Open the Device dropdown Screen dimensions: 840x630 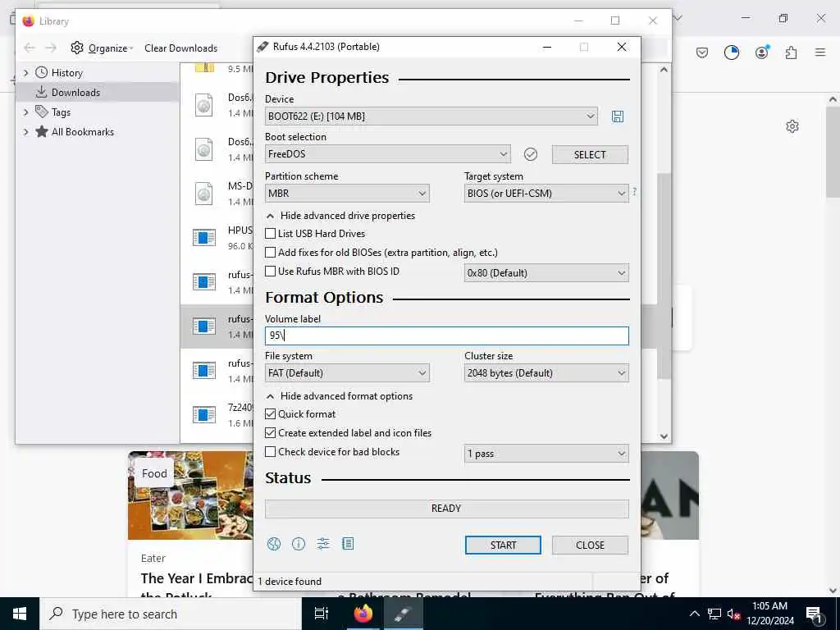coord(431,116)
